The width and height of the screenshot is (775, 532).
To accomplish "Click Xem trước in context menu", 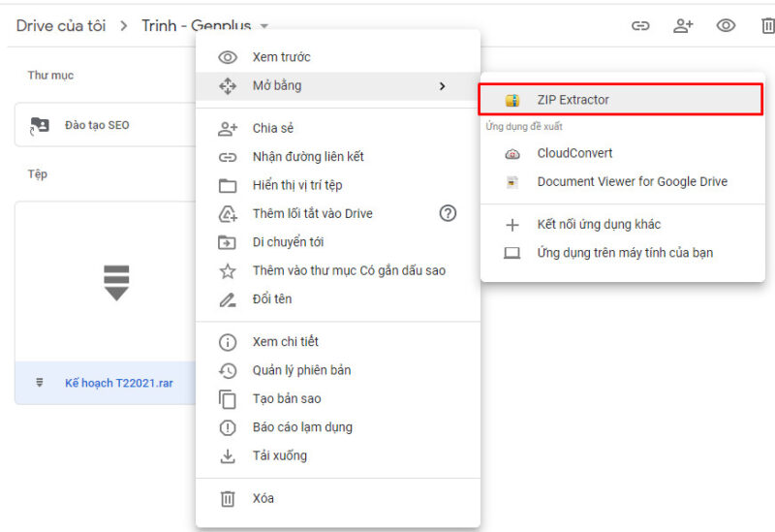I will (x=281, y=57).
